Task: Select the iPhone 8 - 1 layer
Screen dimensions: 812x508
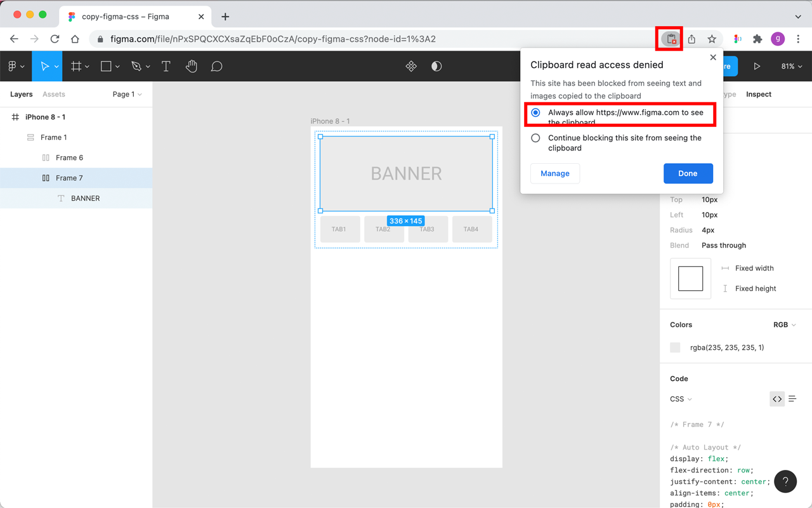Action: (x=76, y=117)
